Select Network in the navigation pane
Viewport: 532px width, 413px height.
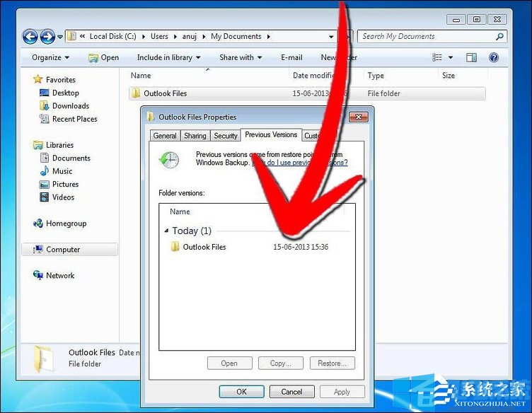[54, 275]
